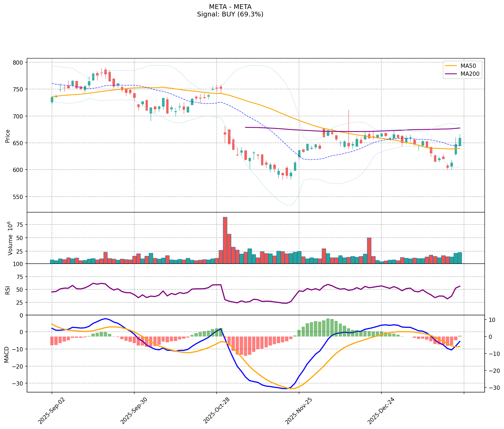Click the Volume y-axis label
The width and height of the screenshot is (504, 429).
(10, 238)
